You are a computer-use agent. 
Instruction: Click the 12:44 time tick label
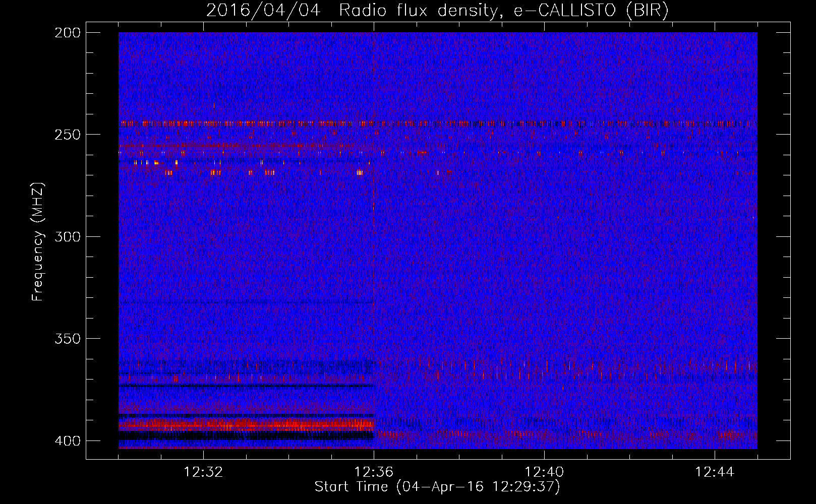715,472
